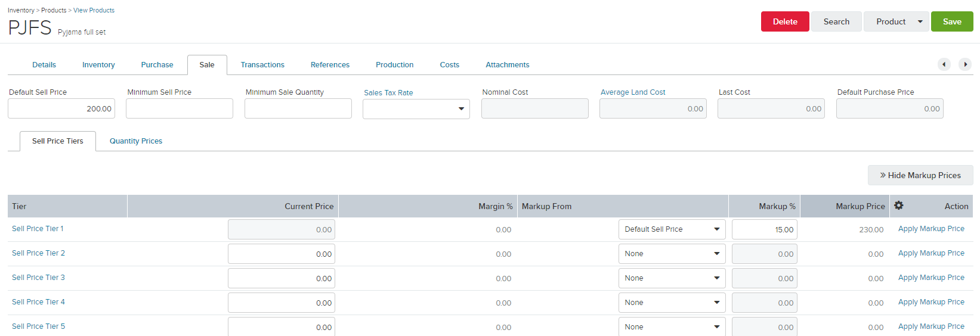Focus Tier 2 Current Price field
Screen dimensions: 980x336
click(x=282, y=254)
